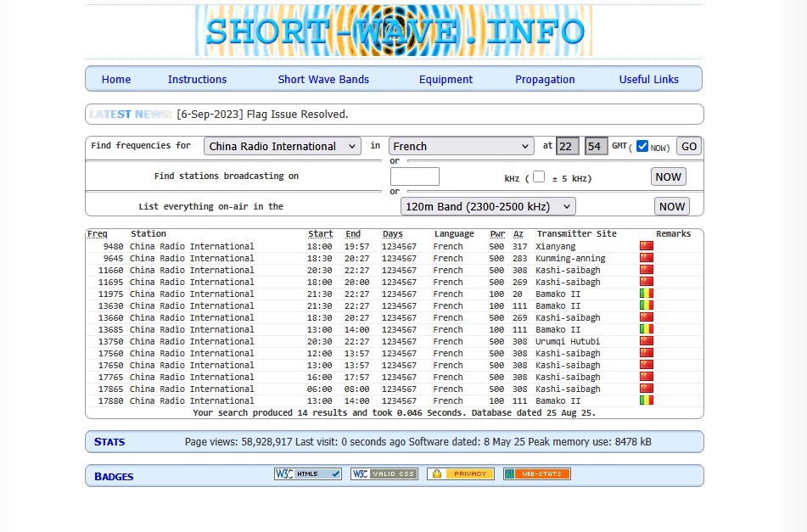Screen dimensions: 807x532
Task: Click the transmitter site Kunming-anning
Action: (570, 258)
